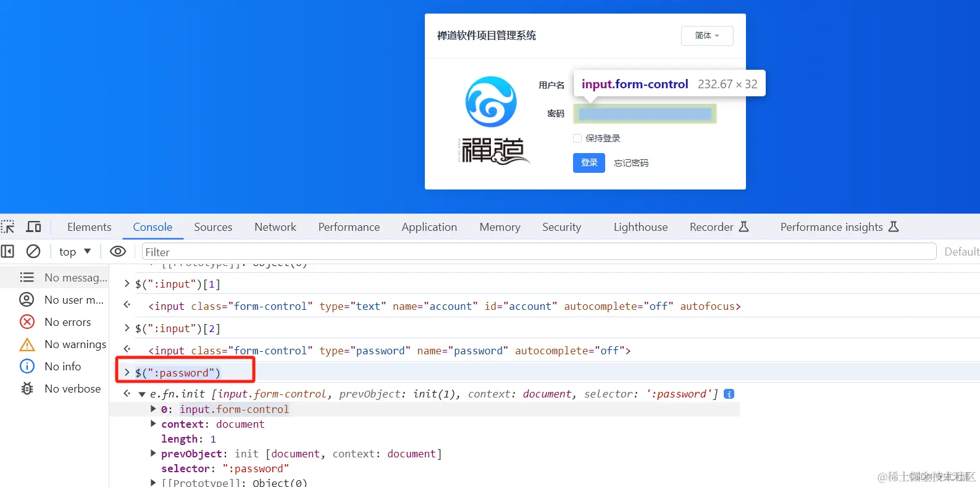Expand the 0: input.form-control entry
This screenshot has height=487, width=980.
(154, 409)
